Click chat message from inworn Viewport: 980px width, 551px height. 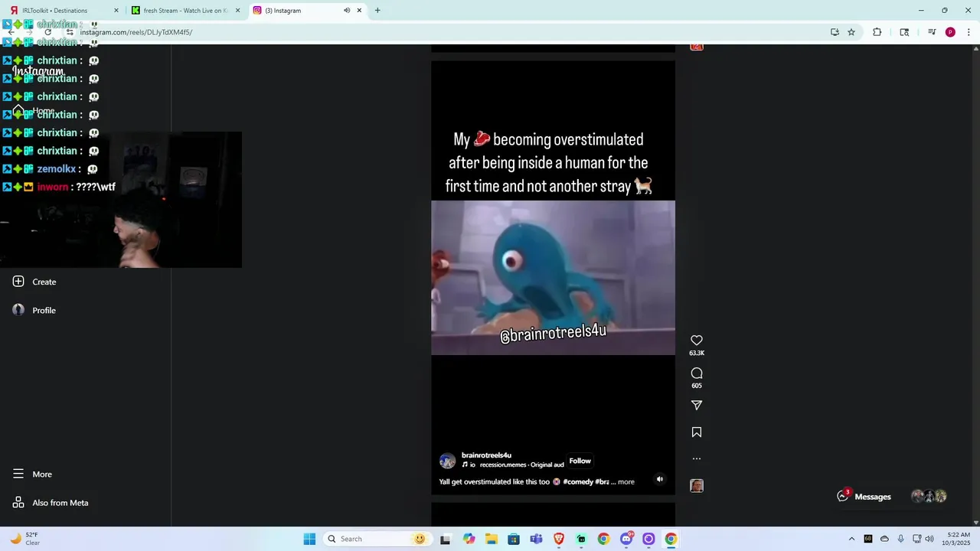60,187
